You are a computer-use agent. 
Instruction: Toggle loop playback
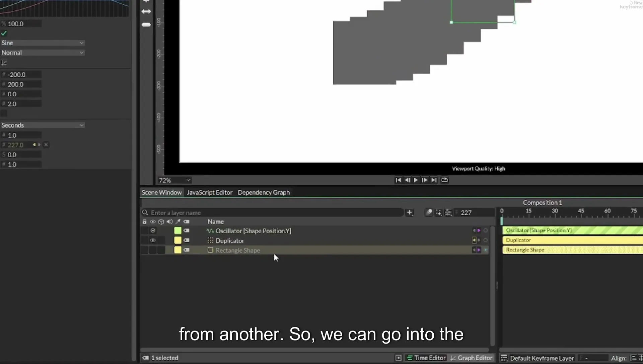pyautogui.click(x=444, y=180)
